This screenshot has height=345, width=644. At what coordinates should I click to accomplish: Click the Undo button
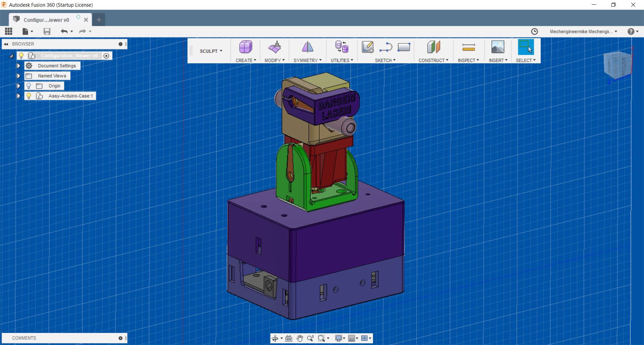click(x=64, y=31)
